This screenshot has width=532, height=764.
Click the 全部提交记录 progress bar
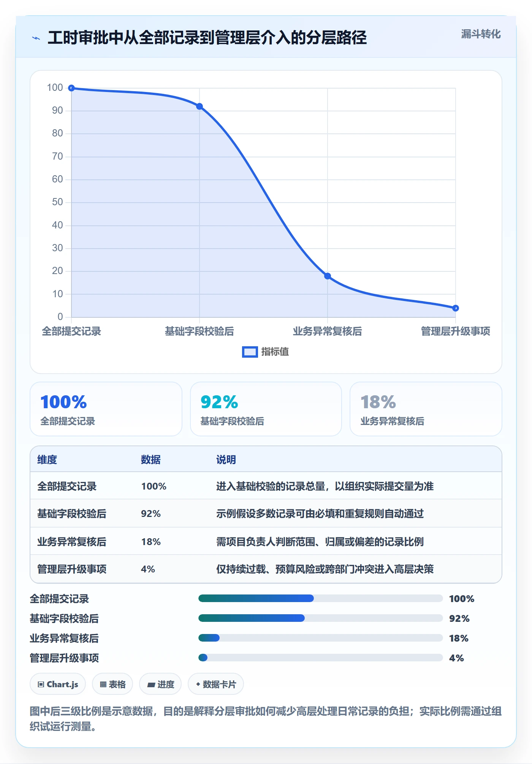[321, 598]
